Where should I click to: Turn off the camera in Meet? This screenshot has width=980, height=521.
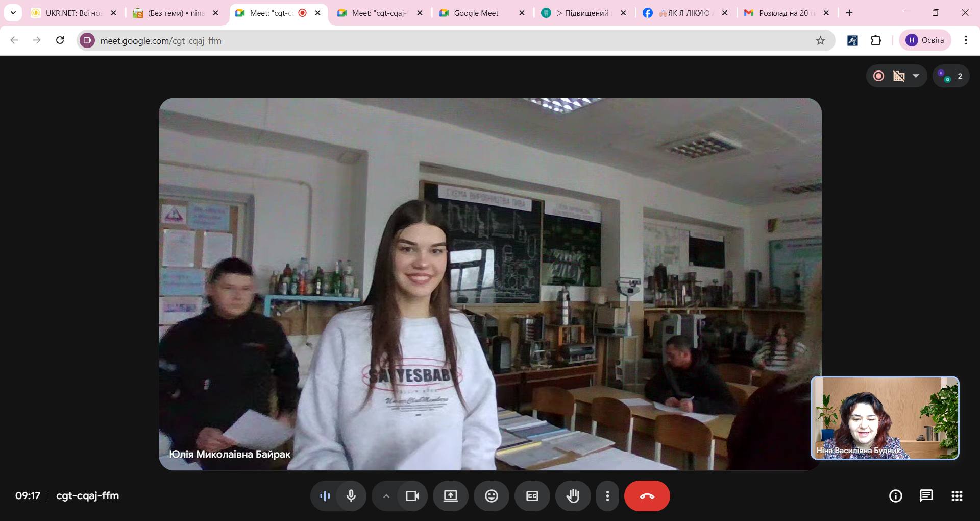point(412,496)
